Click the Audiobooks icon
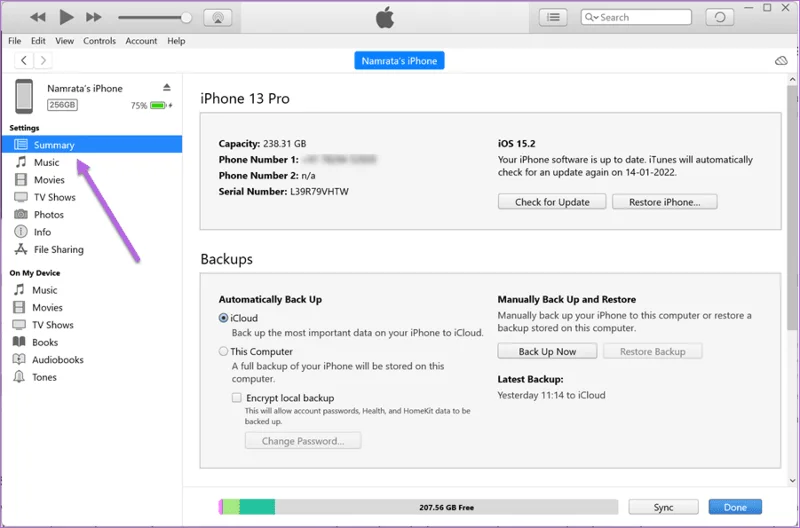This screenshot has width=800, height=528. tap(19, 359)
